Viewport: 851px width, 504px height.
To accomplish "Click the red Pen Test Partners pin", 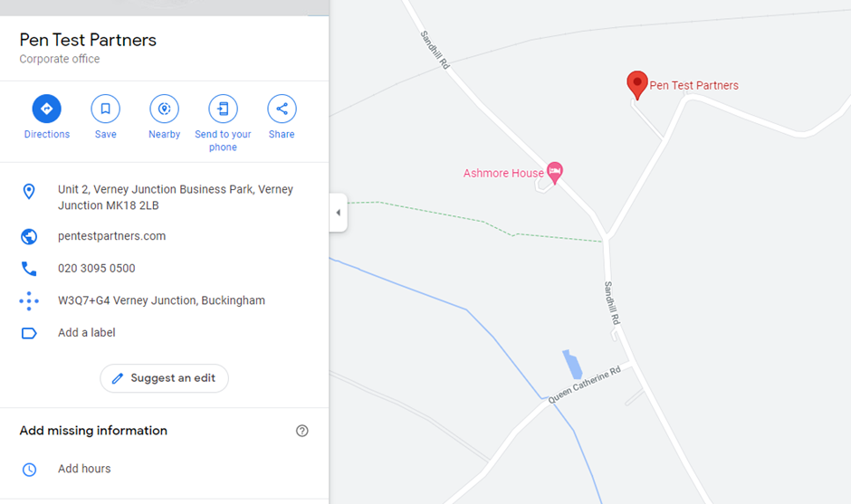I will click(637, 85).
